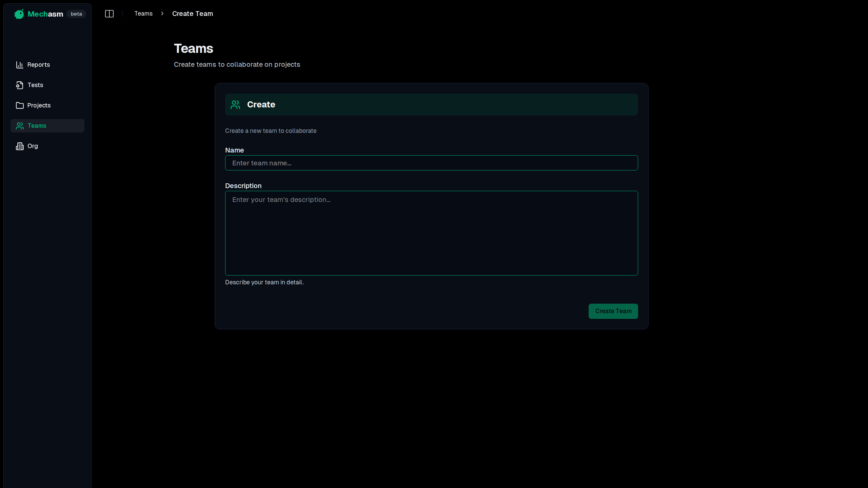This screenshot has width=868, height=488.
Task: Click the people icon beside the Create header
Action: point(235,105)
